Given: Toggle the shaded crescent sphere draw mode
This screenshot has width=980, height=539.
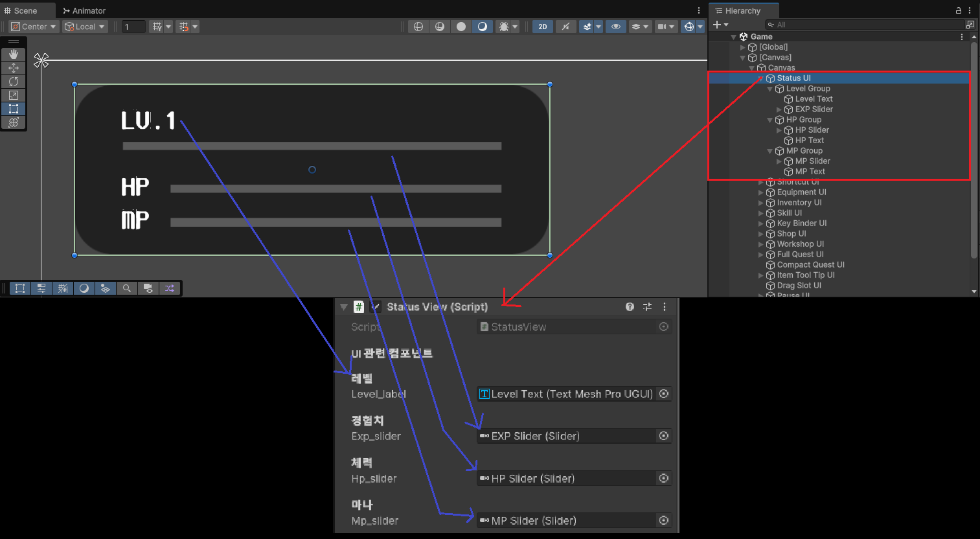Looking at the screenshot, I should (483, 27).
